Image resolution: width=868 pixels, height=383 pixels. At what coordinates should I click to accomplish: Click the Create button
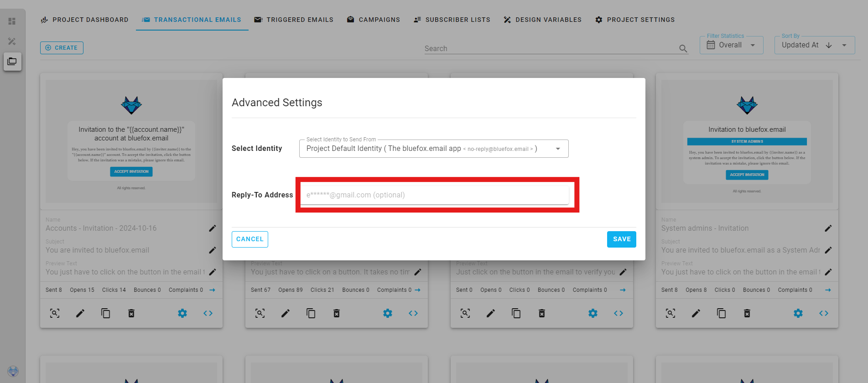pos(62,47)
